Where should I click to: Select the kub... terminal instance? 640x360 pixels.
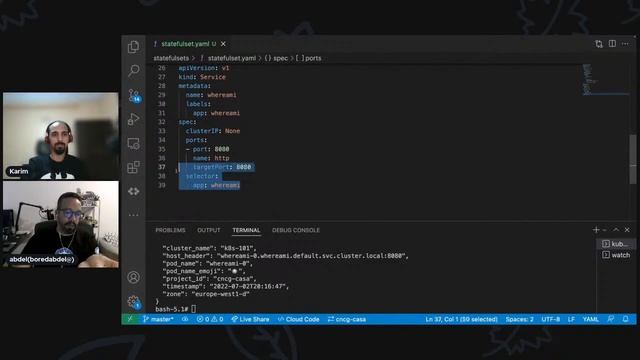[x=616, y=244]
